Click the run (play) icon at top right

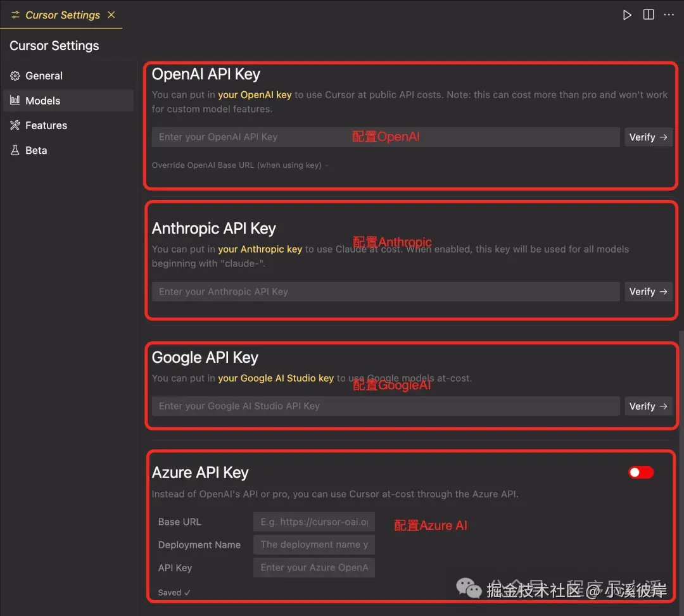(627, 15)
